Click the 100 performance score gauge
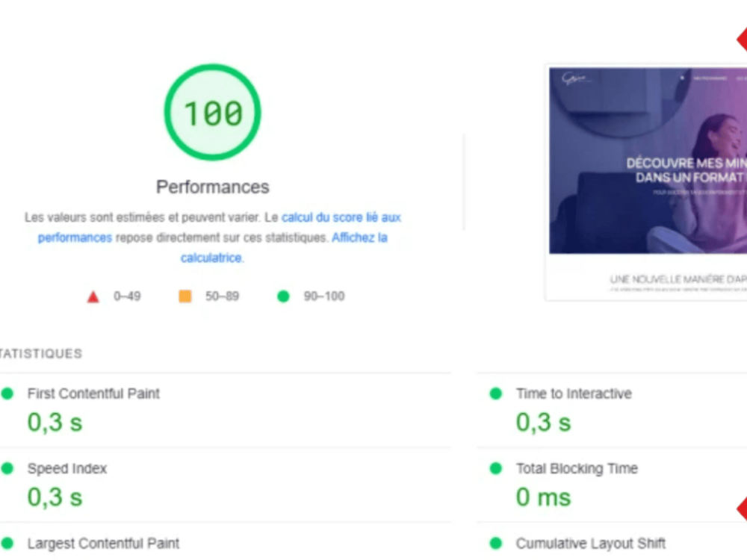This screenshot has height=560, width=747. (212, 113)
